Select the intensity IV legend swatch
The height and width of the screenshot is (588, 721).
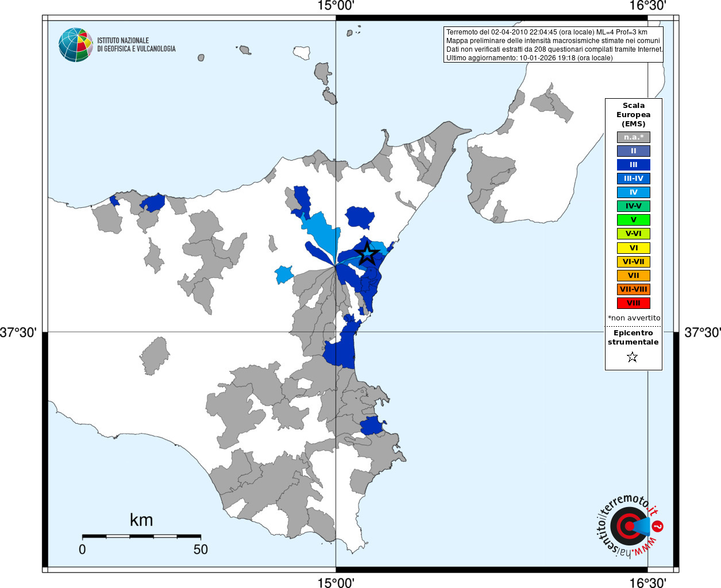tap(634, 192)
